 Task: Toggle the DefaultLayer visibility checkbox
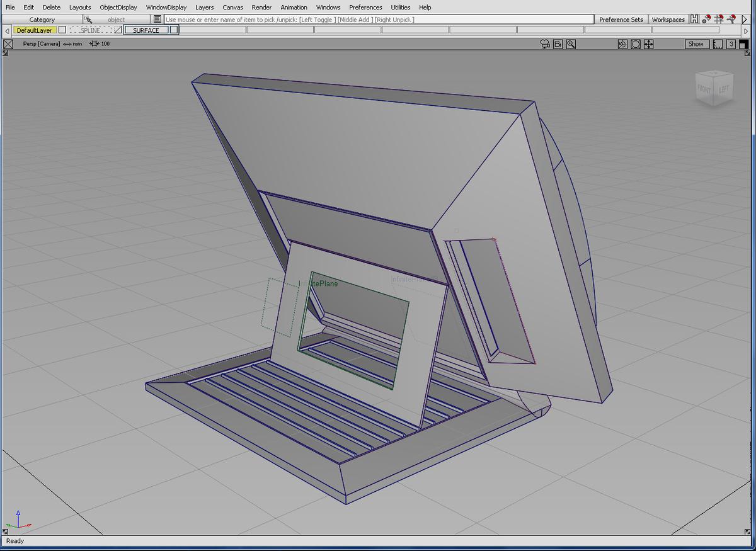62,30
